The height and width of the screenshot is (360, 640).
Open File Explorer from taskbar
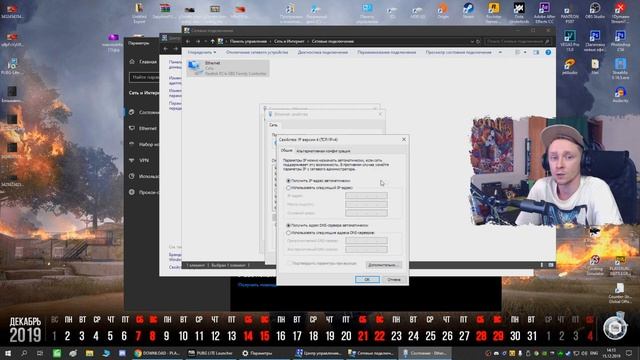click(89, 353)
